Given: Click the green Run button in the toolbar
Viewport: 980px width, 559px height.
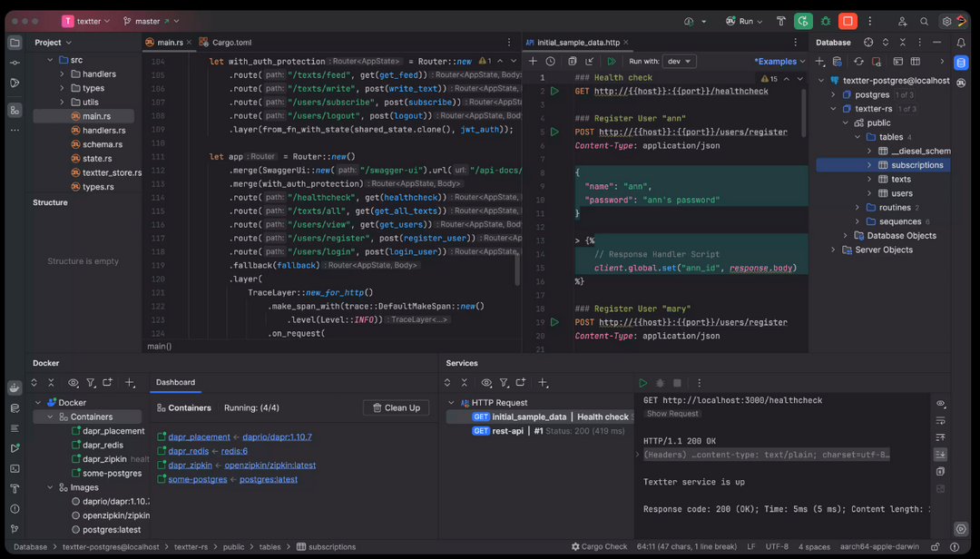Looking at the screenshot, I should click(x=803, y=21).
